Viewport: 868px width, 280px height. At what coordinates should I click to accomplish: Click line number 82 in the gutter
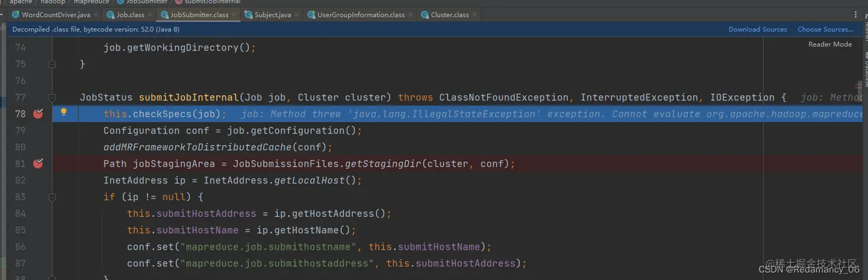tap(20, 180)
